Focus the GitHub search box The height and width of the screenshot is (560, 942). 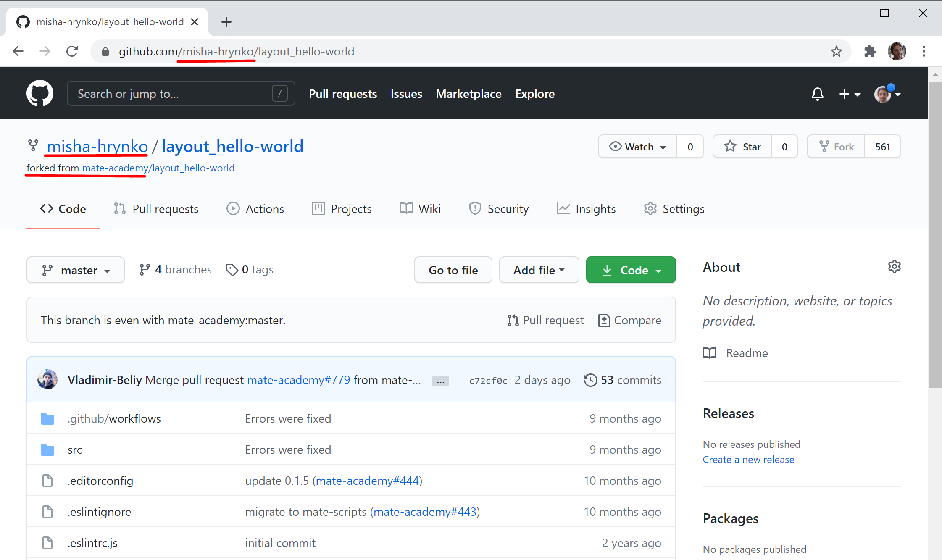181,93
